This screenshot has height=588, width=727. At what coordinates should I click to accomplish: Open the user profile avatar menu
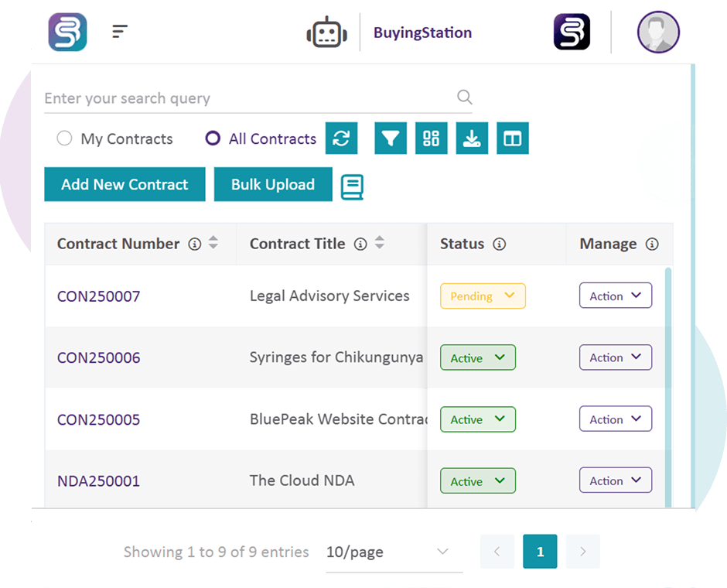click(x=658, y=31)
